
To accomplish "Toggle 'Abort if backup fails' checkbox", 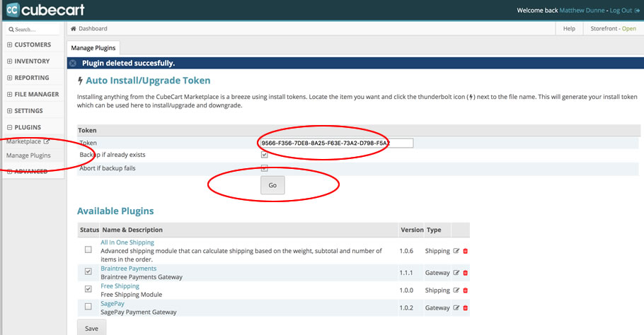I will 264,168.
